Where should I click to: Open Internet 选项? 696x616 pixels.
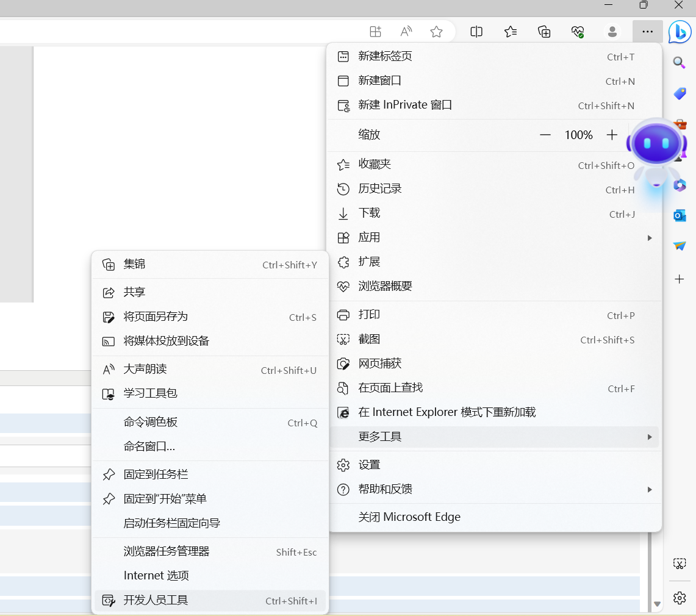click(x=210, y=576)
